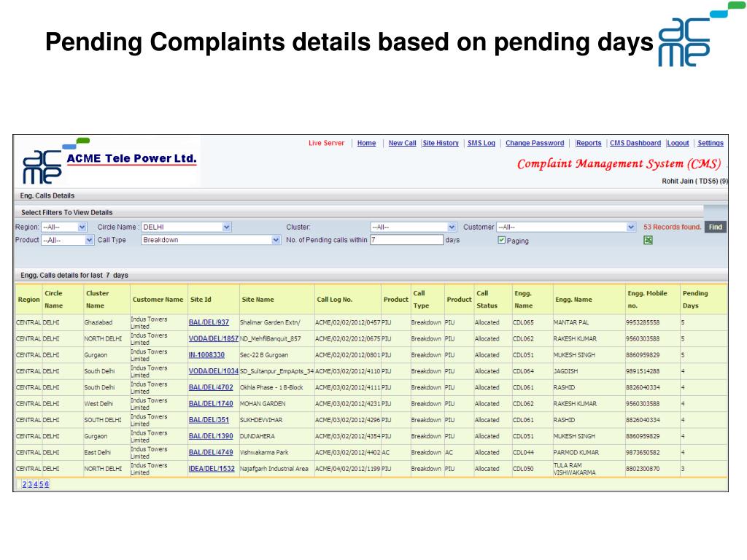Open the Settings link

tap(711, 143)
